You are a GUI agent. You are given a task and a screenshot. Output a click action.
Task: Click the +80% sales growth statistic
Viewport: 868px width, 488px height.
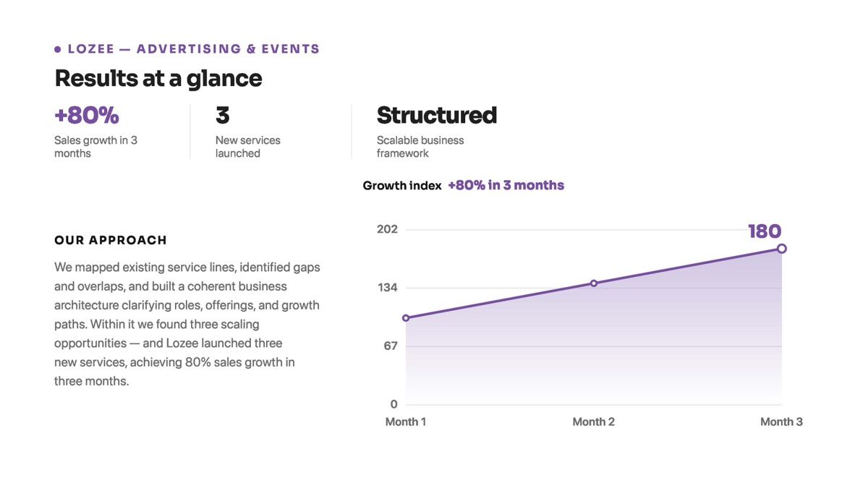point(87,115)
